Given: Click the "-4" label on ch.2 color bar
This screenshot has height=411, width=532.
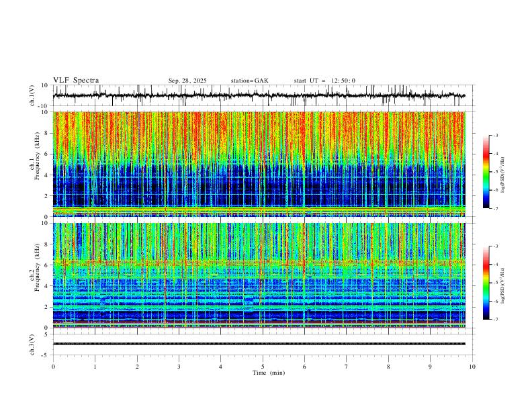Looking at the screenshot, I should (495, 265).
